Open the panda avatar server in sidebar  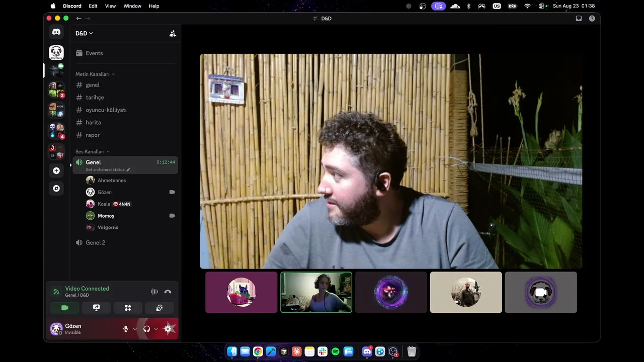56,52
